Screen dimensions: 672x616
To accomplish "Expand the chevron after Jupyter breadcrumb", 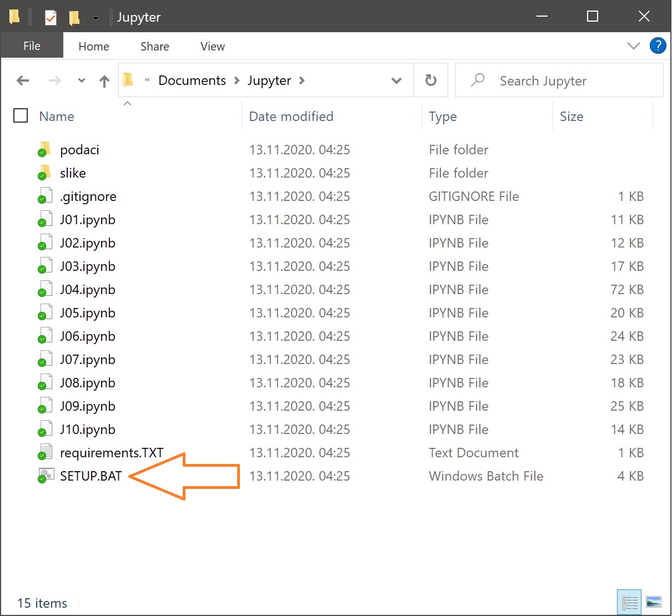I will pos(302,80).
